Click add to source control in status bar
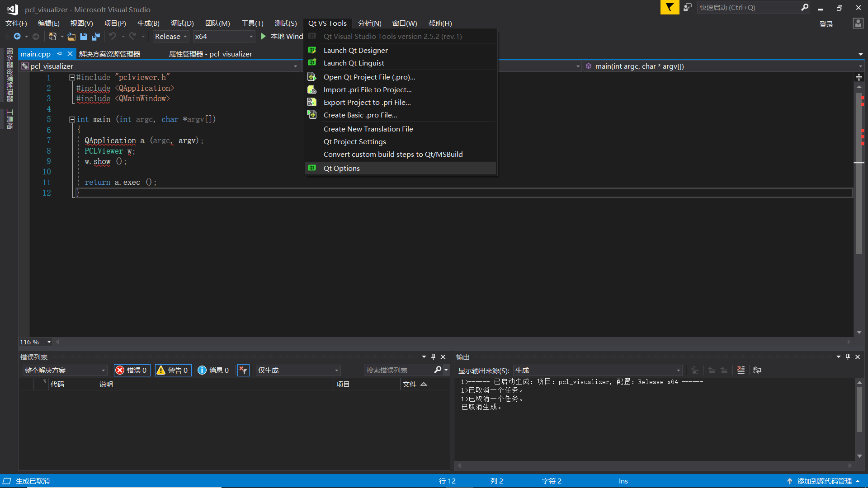The width and height of the screenshot is (868, 488). pyautogui.click(x=824, y=481)
